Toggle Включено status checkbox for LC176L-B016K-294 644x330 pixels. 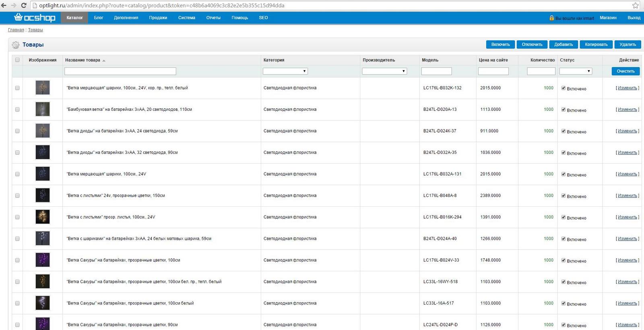(563, 217)
